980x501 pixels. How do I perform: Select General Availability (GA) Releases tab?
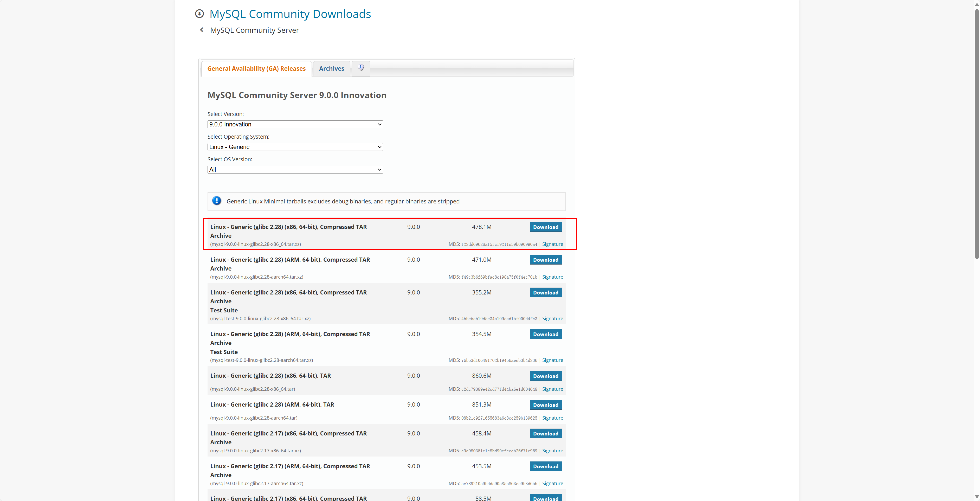tap(256, 68)
